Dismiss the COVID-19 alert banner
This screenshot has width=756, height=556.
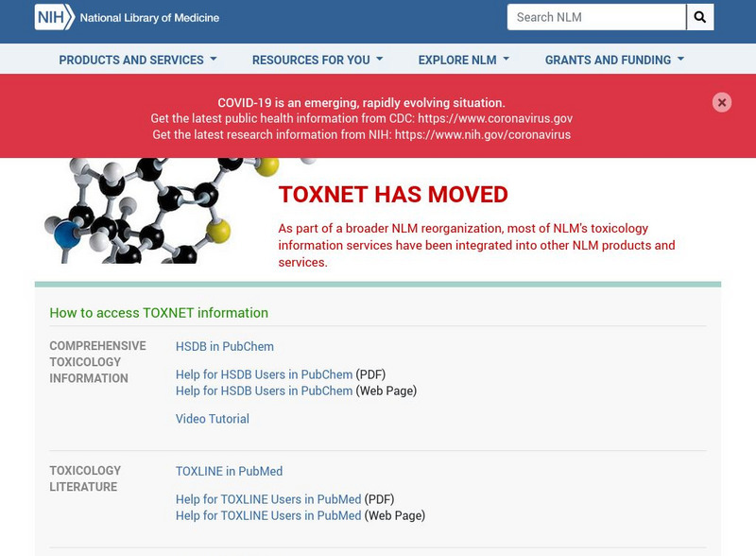tap(722, 102)
